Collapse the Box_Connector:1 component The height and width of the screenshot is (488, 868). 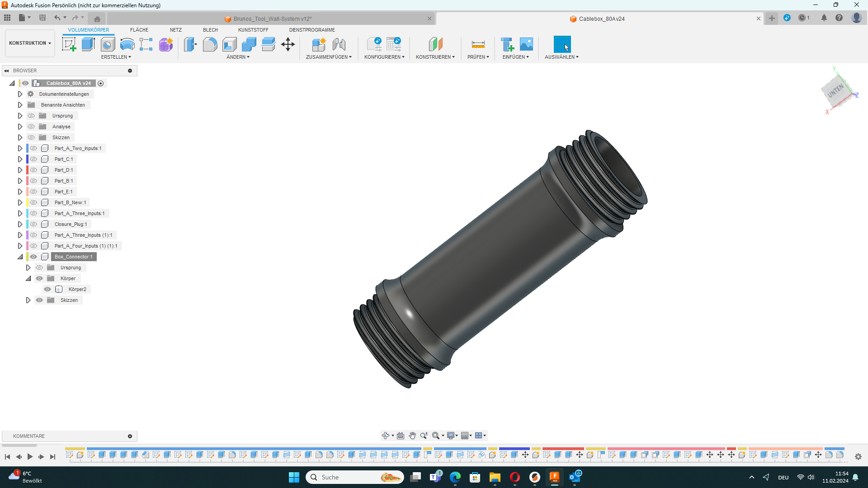click(20, 257)
